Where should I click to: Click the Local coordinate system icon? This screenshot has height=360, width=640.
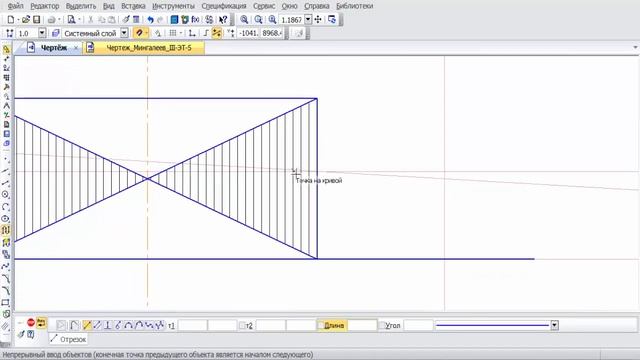tap(192, 33)
